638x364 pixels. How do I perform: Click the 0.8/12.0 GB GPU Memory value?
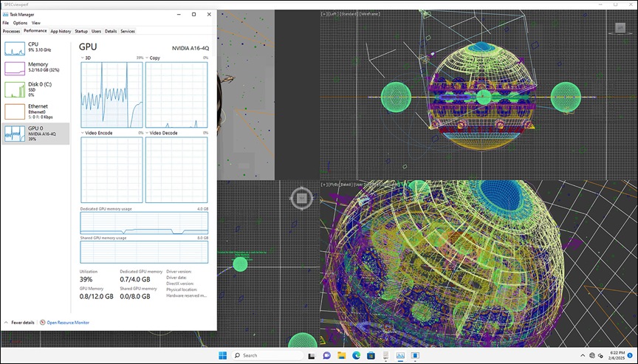[x=97, y=297]
